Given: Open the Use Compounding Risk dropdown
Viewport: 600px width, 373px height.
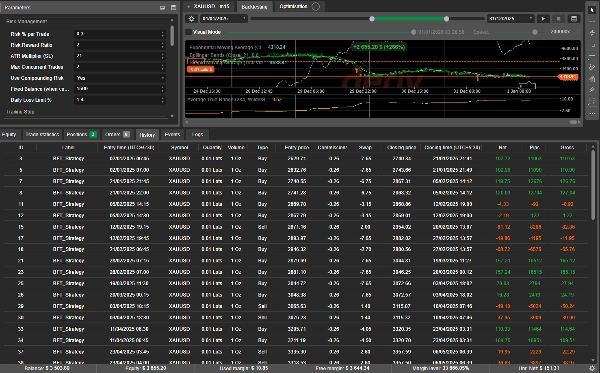Looking at the screenshot, I should [x=120, y=78].
